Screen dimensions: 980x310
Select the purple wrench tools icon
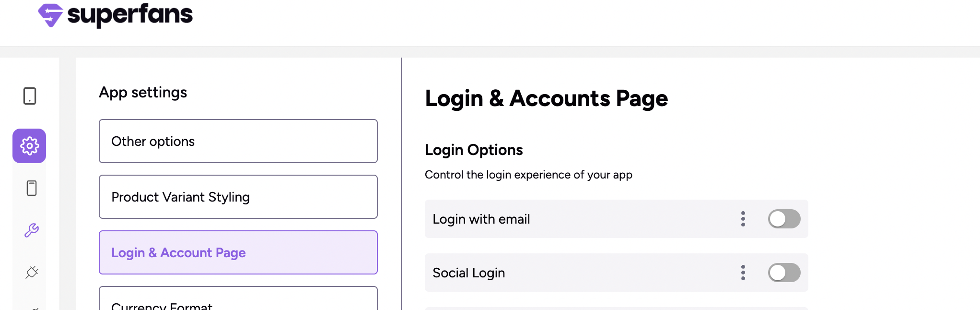[x=32, y=230]
